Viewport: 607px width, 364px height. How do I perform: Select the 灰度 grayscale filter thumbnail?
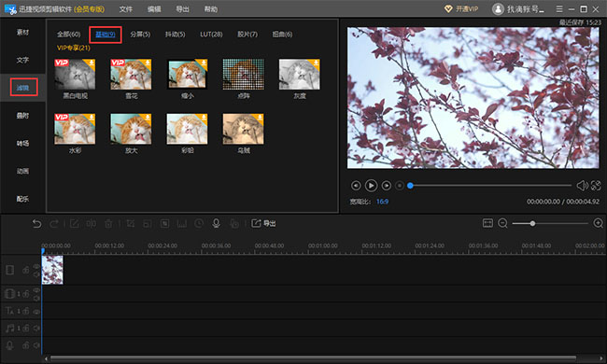pyautogui.click(x=299, y=75)
